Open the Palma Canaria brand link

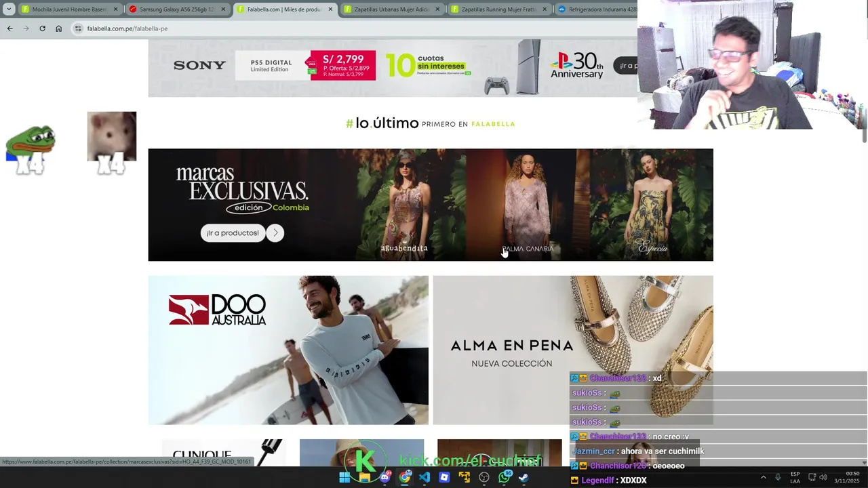point(528,249)
